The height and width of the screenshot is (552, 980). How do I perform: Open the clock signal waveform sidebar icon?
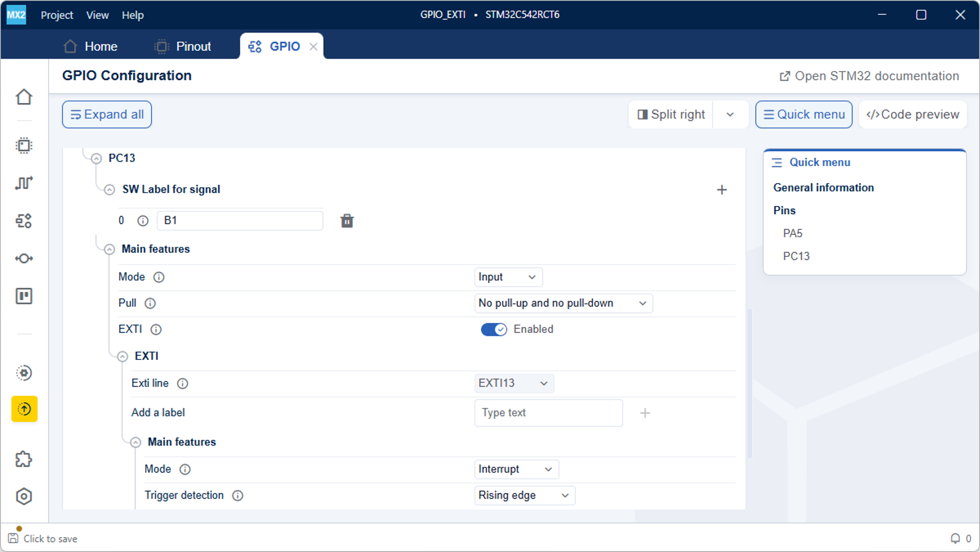pyautogui.click(x=24, y=183)
